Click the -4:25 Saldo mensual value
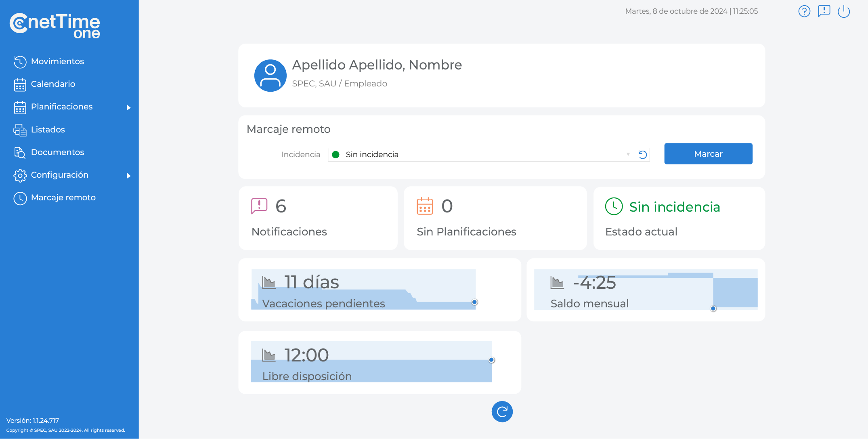The width and height of the screenshot is (868, 439). pyautogui.click(x=594, y=283)
